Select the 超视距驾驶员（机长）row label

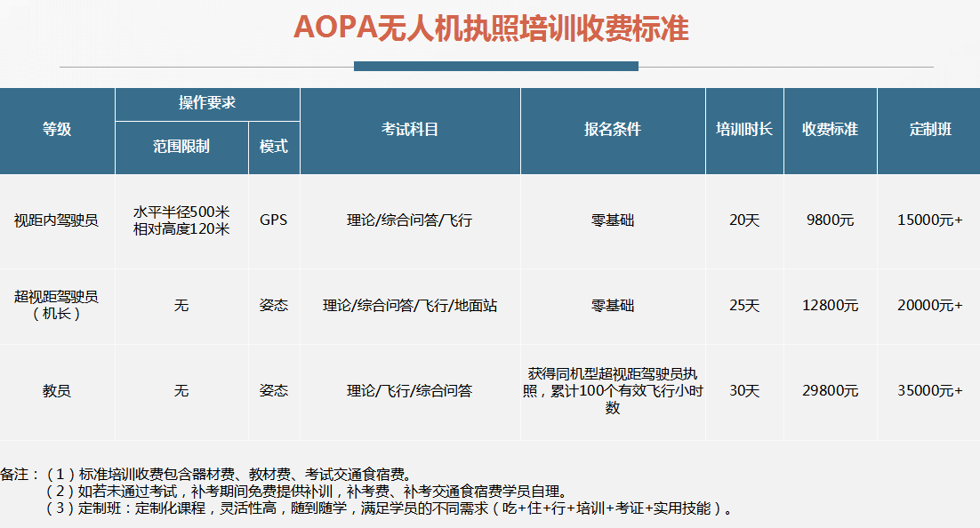click(x=57, y=305)
